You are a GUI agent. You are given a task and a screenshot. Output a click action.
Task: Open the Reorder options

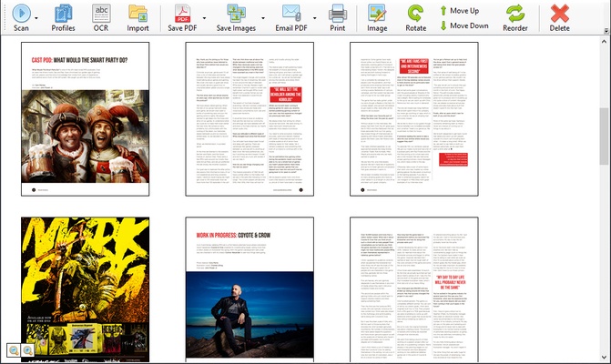point(515,13)
